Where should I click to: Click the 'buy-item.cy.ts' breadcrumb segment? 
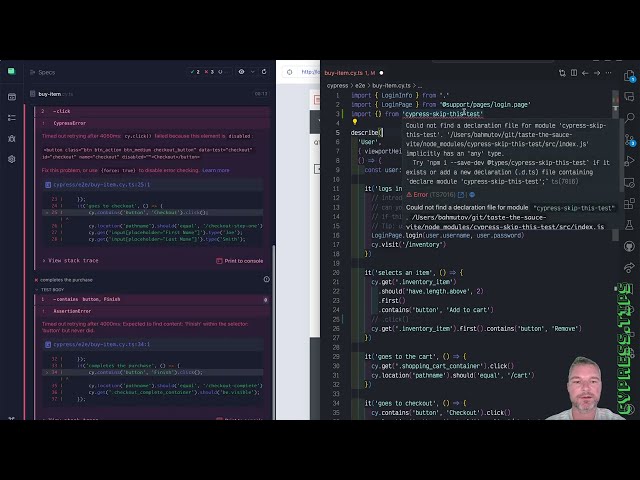point(391,86)
